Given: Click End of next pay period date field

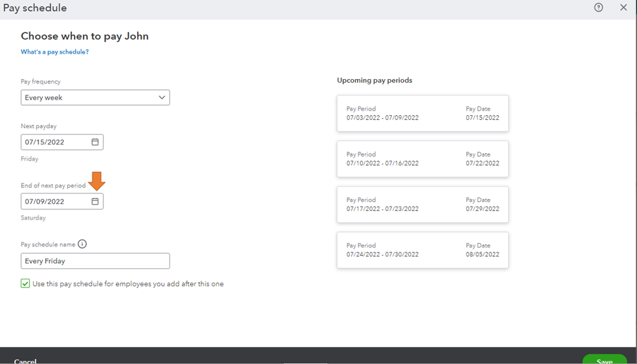Looking at the screenshot, I should tap(54, 201).
